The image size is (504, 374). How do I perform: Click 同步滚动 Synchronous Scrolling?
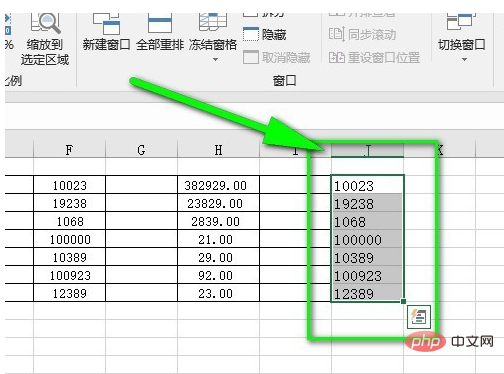tap(362, 34)
